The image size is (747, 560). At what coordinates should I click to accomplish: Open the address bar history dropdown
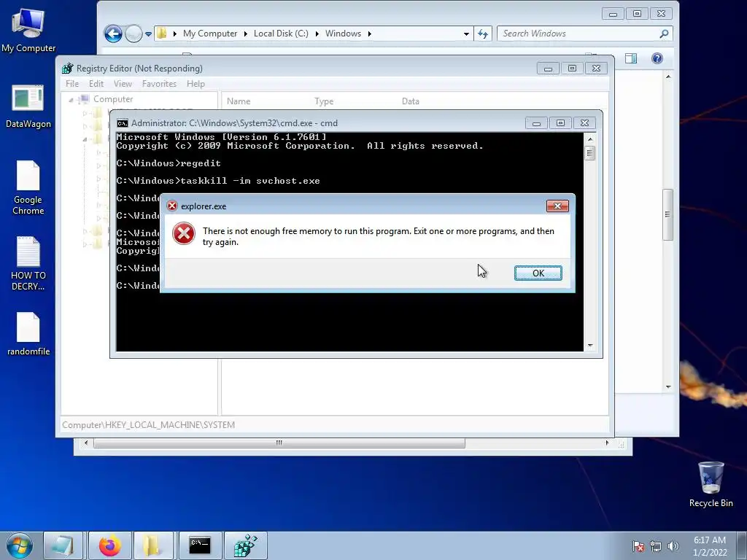coord(466,34)
